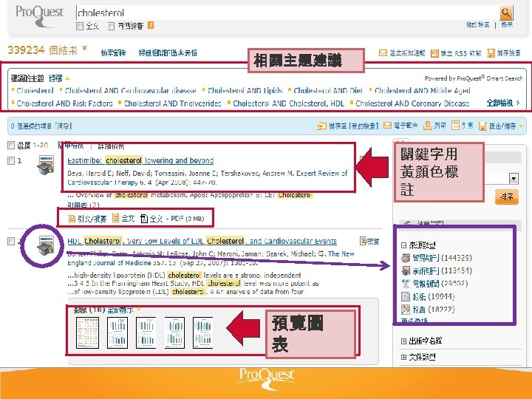Click scholarly journal icon of result 2

pyautogui.click(x=46, y=245)
